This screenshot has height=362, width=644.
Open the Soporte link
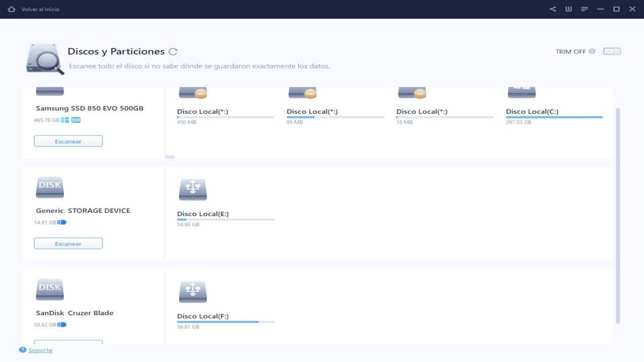40,350
